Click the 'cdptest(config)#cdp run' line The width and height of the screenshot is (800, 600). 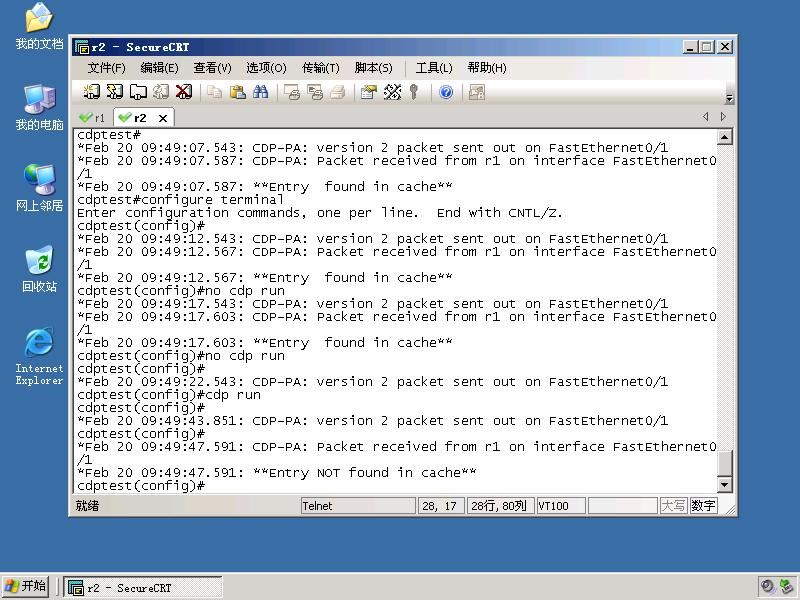[169, 394]
